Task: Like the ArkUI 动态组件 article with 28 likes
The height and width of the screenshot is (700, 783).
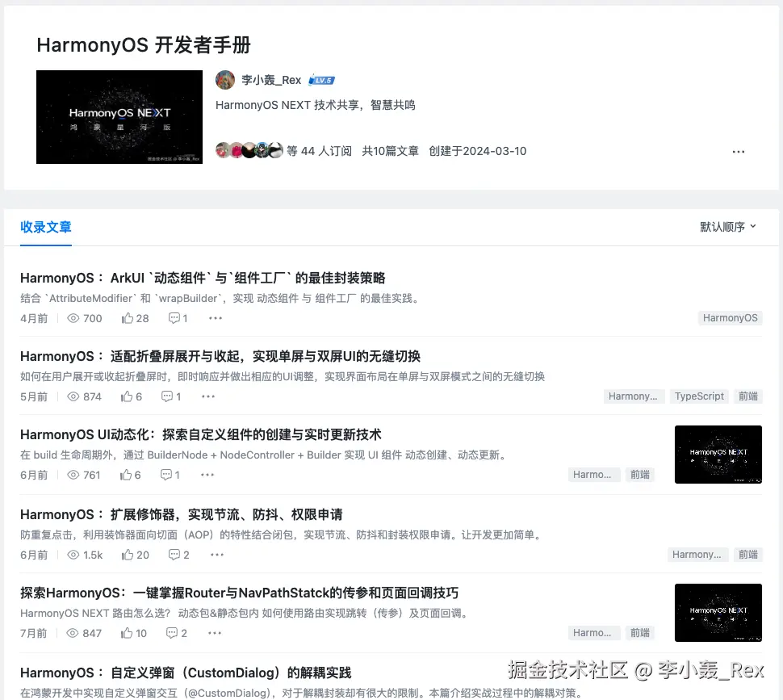Action: 135,318
